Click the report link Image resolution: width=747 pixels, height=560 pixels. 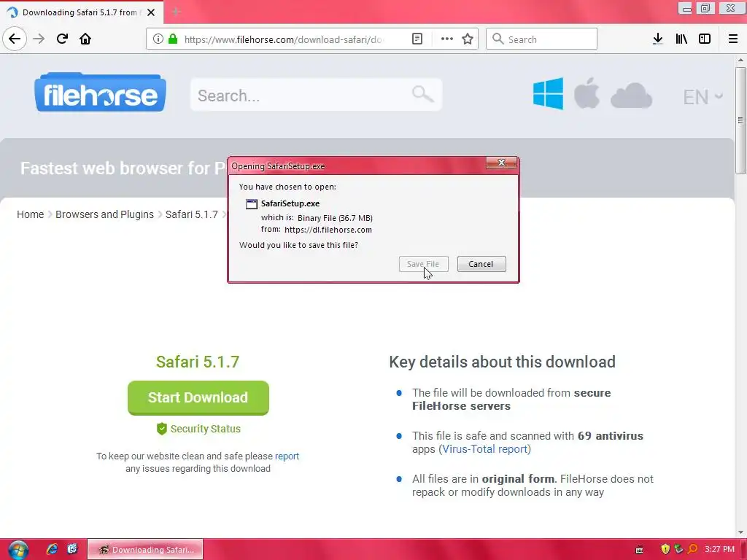(287, 456)
